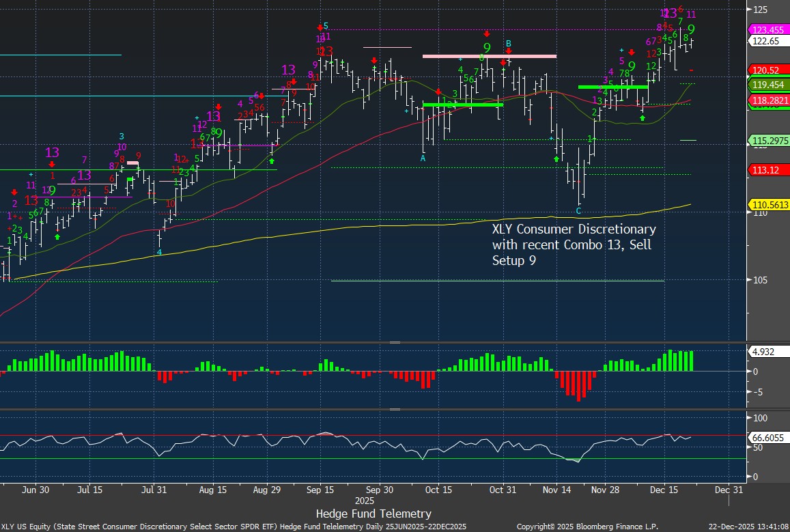Click the wave A label below October low
Viewport: 790px width, 532px height.
[423, 158]
